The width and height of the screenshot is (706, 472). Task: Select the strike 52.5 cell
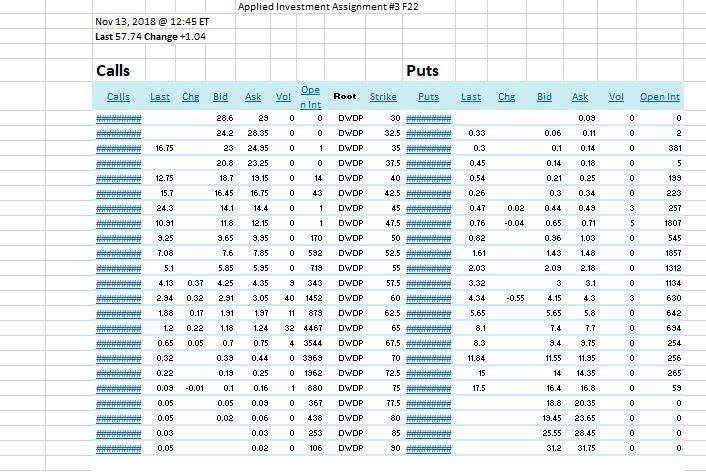coord(393,253)
